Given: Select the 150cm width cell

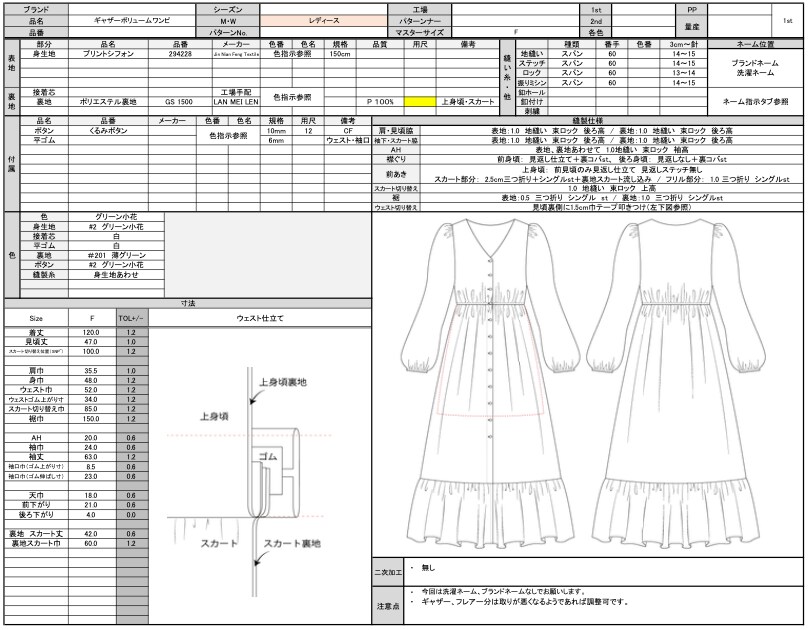Looking at the screenshot, I should pyautogui.click(x=340, y=54).
